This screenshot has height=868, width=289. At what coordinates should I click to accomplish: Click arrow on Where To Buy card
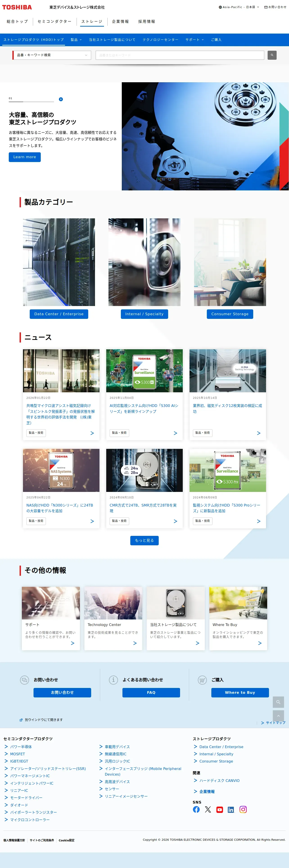click(260, 643)
